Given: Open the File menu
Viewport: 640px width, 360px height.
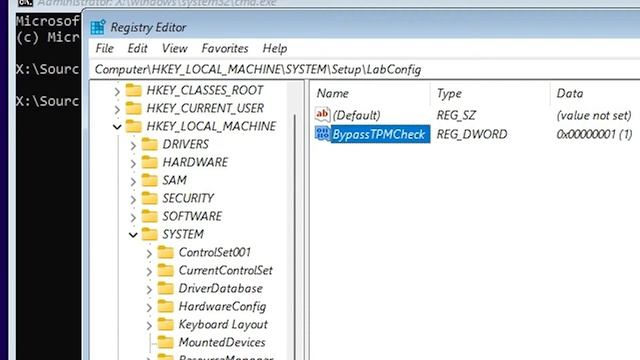Looking at the screenshot, I should tap(104, 49).
